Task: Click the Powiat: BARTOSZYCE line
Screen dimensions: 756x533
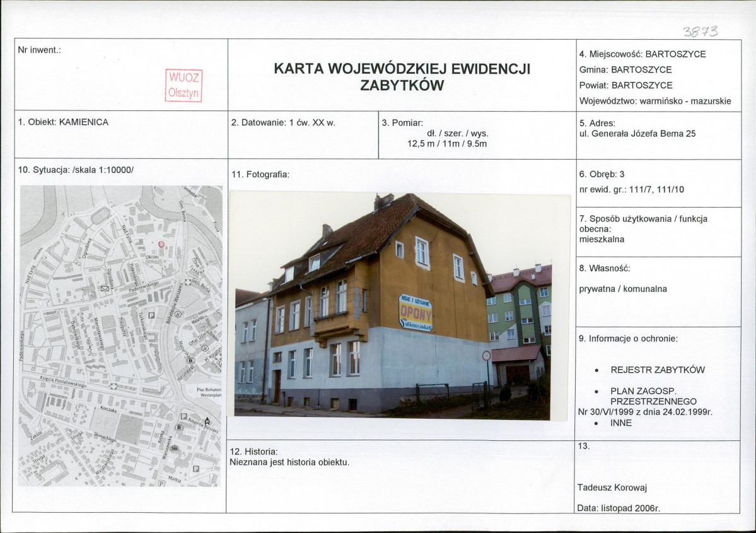Action: pos(626,85)
